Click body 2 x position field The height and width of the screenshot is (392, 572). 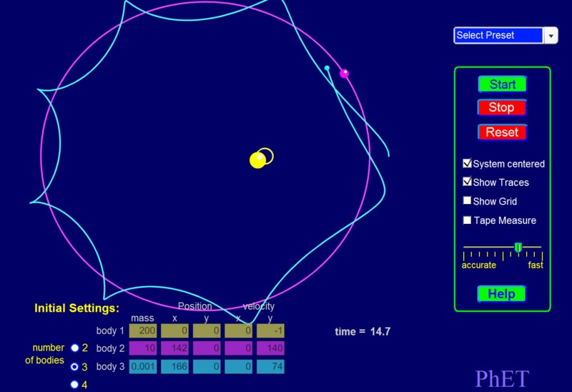[174, 348]
